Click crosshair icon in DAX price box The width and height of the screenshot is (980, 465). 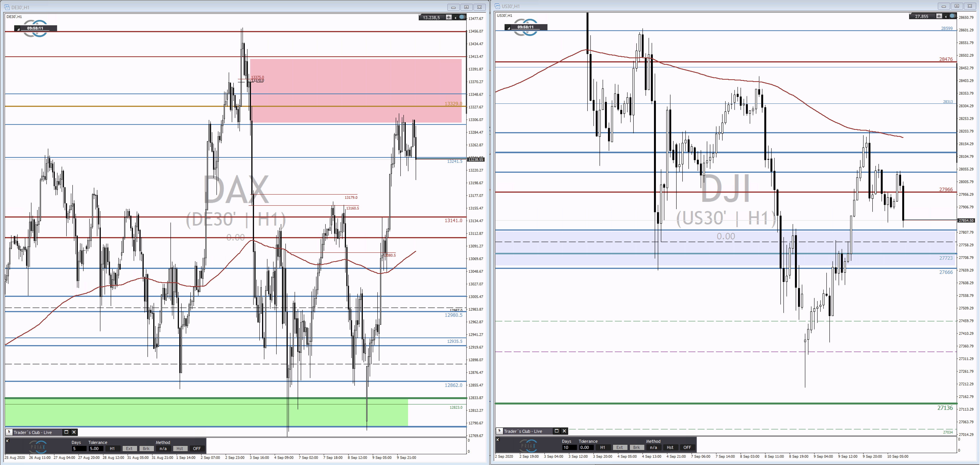pos(449,17)
